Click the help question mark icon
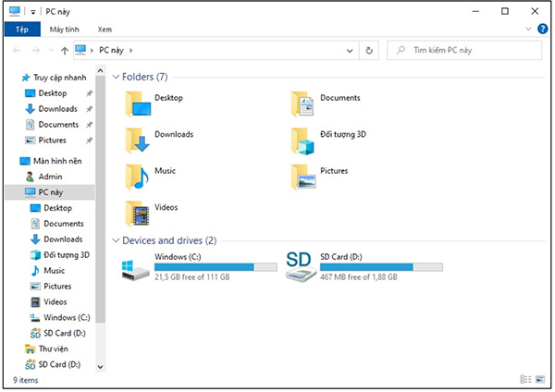 pyautogui.click(x=542, y=29)
